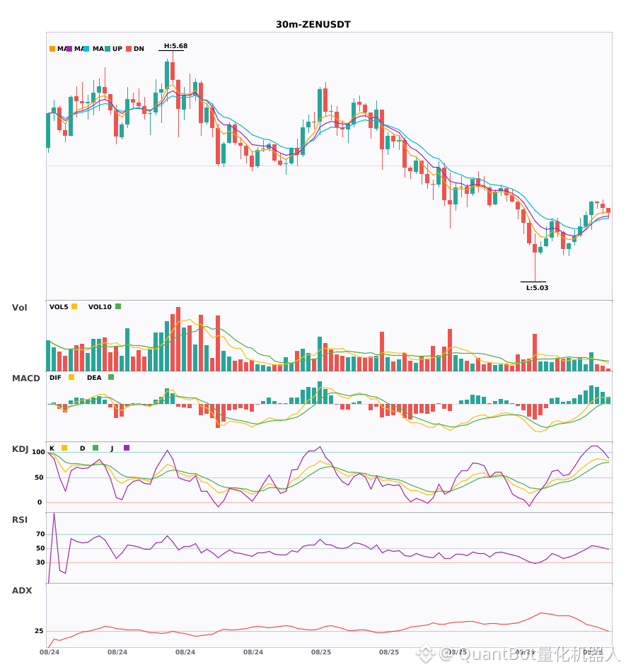The width and height of the screenshot is (626, 672).
Task: Click the purple MA legend swatch
Action: click(69, 49)
